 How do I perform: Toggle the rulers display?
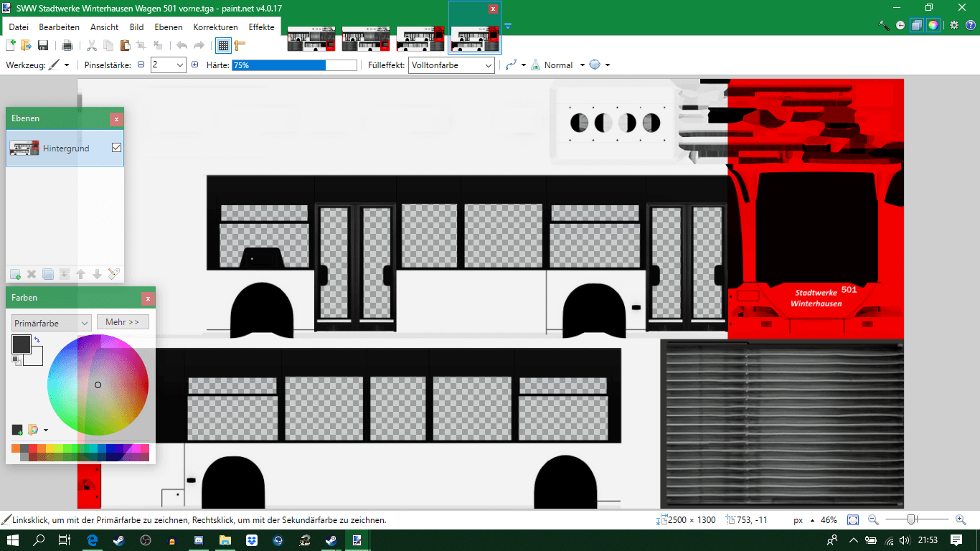pos(240,46)
